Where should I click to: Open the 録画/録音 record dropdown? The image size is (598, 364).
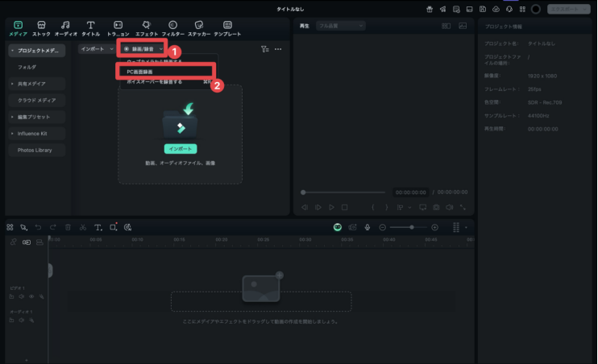pyautogui.click(x=143, y=49)
